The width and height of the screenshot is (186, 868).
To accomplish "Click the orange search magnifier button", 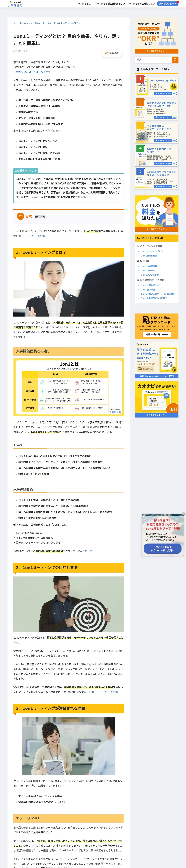I will [x=175, y=60].
